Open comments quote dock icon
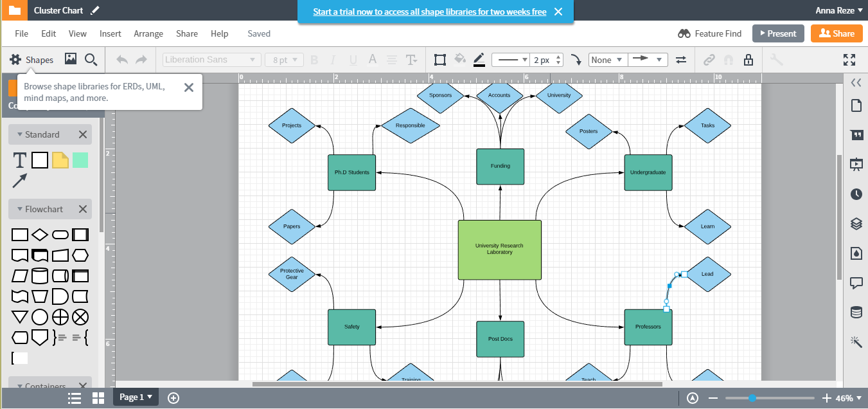The height and width of the screenshot is (409, 868). click(x=856, y=135)
